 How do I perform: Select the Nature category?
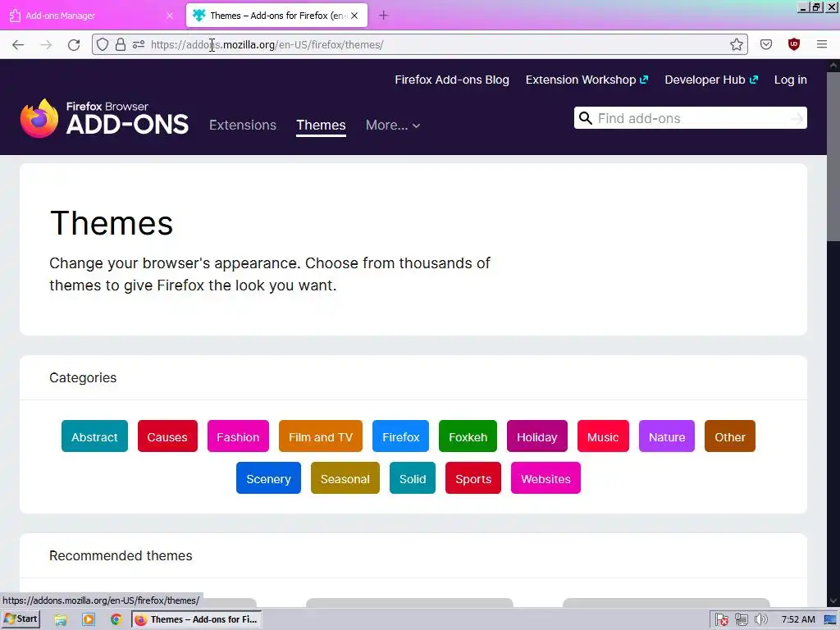click(666, 436)
